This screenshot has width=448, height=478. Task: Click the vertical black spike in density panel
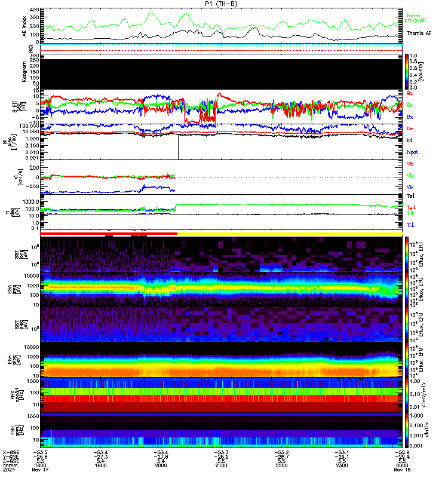[x=178, y=146]
